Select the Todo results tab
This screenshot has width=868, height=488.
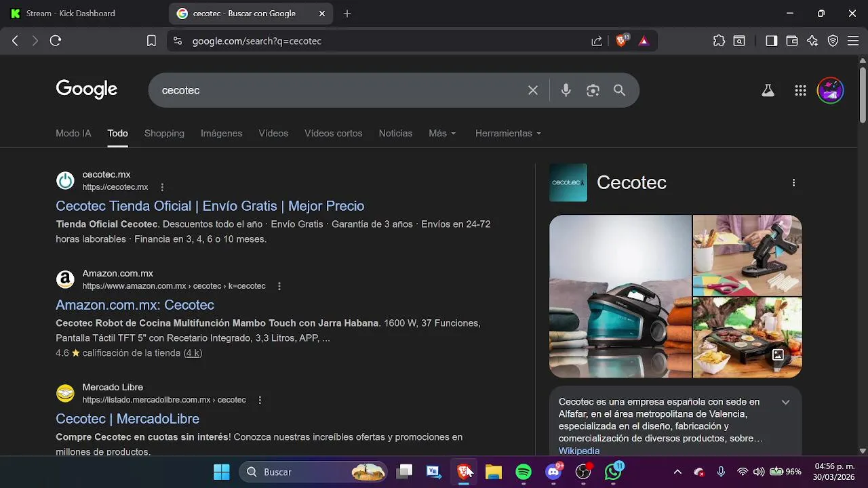click(x=117, y=134)
